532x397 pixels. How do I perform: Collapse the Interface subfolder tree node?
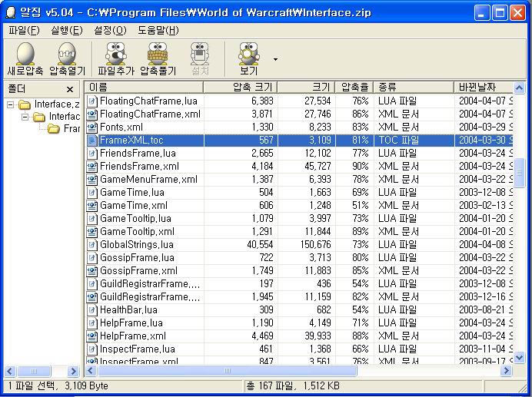pos(25,117)
